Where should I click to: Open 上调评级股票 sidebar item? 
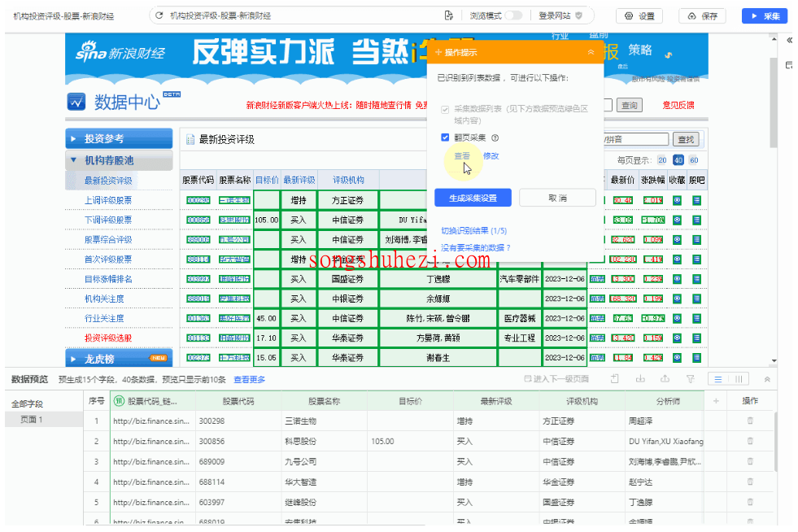pos(108,200)
